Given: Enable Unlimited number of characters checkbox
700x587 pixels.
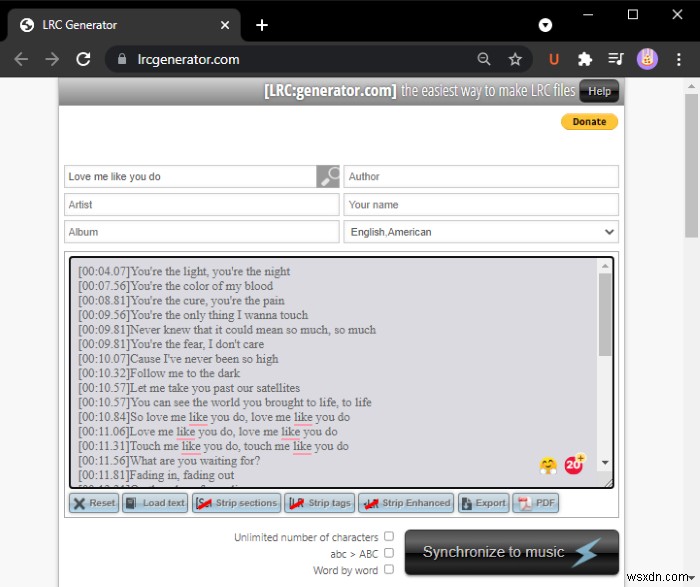Looking at the screenshot, I should (x=389, y=536).
